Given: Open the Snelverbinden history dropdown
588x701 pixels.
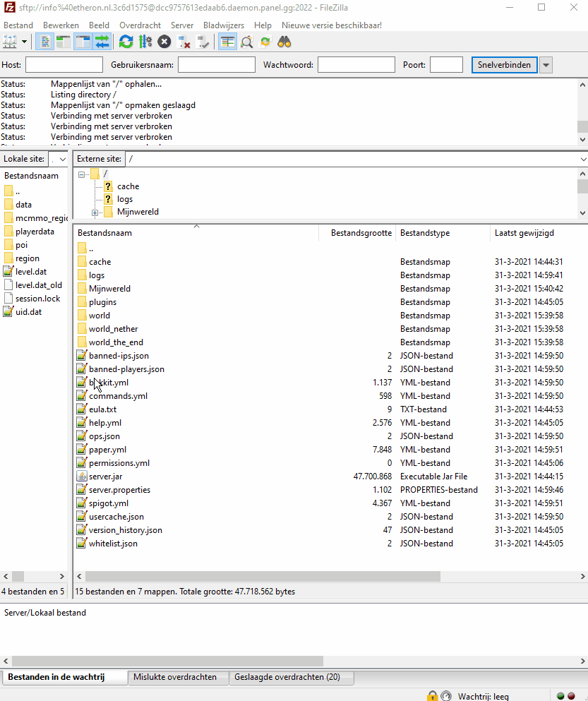Looking at the screenshot, I should (x=546, y=65).
